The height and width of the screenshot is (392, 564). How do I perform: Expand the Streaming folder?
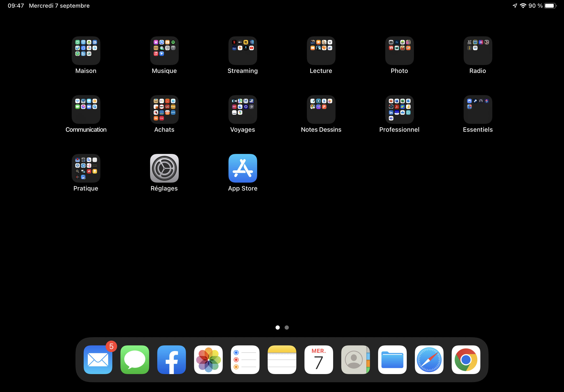click(x=243, y=51)
